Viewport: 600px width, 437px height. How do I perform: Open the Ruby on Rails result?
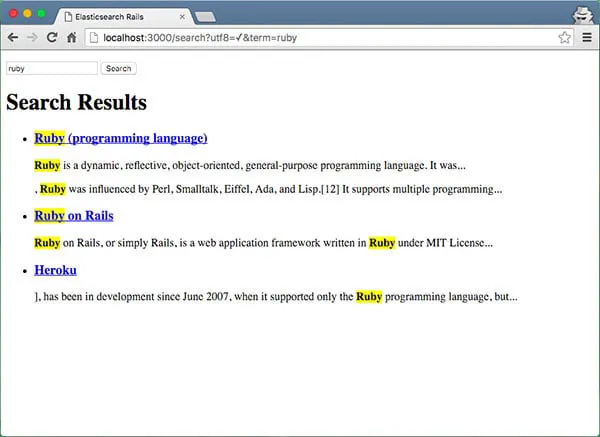(74, 215)
